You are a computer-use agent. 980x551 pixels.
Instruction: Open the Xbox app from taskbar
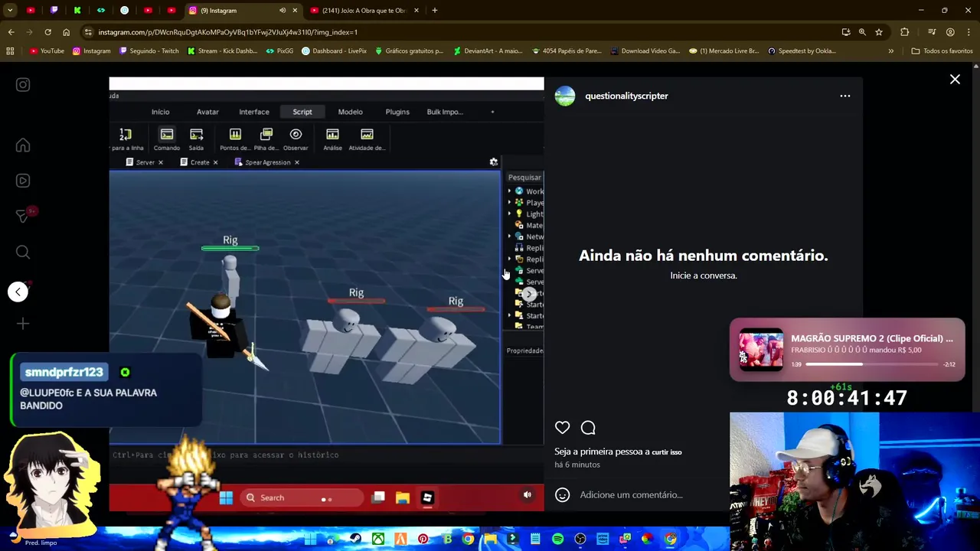(378, 540)
